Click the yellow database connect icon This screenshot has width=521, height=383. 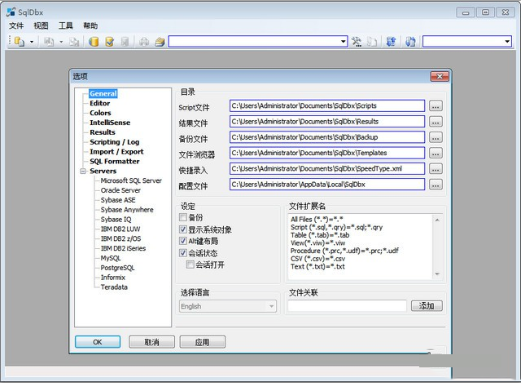pyautogui.click(x=94, y=42)
